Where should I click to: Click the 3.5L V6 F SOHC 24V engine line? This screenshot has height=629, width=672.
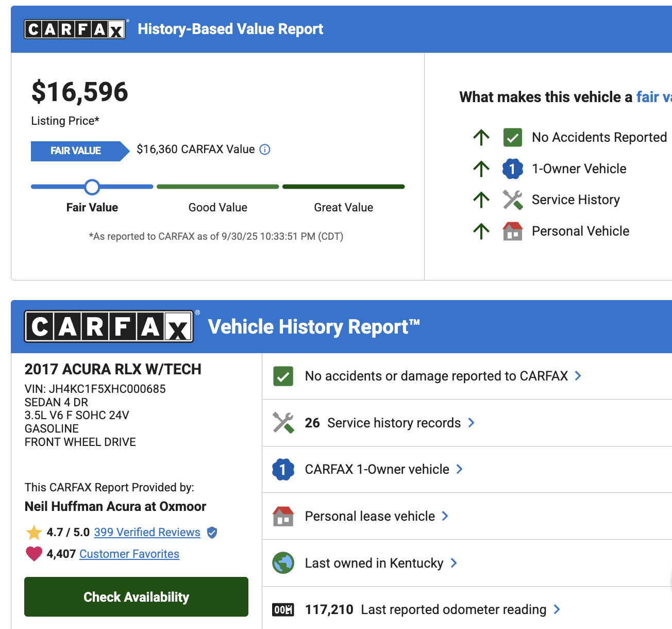[77, 415]
